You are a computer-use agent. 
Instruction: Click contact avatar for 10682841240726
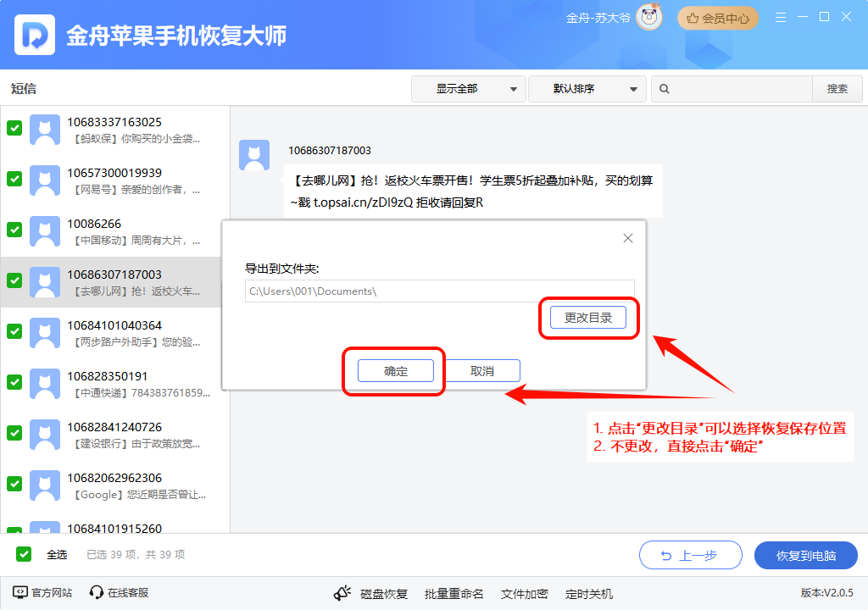(45, 435)
